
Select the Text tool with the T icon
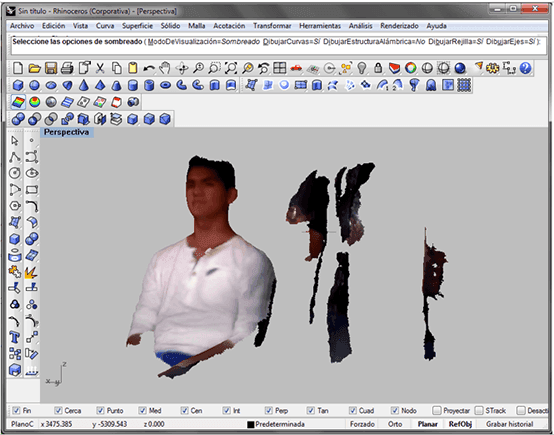(x=14, y=337)
